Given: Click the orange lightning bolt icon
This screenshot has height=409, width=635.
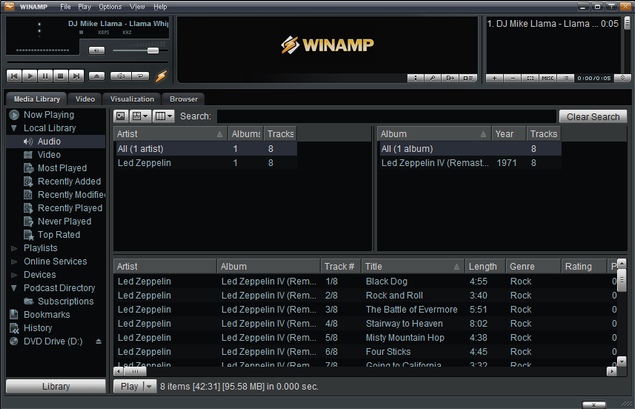Looking at the screenshot, I should tap(161, 76).
